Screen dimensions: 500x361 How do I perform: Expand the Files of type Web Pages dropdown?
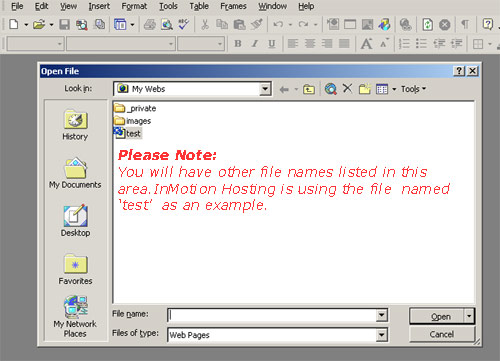click(x=382, y=335)
